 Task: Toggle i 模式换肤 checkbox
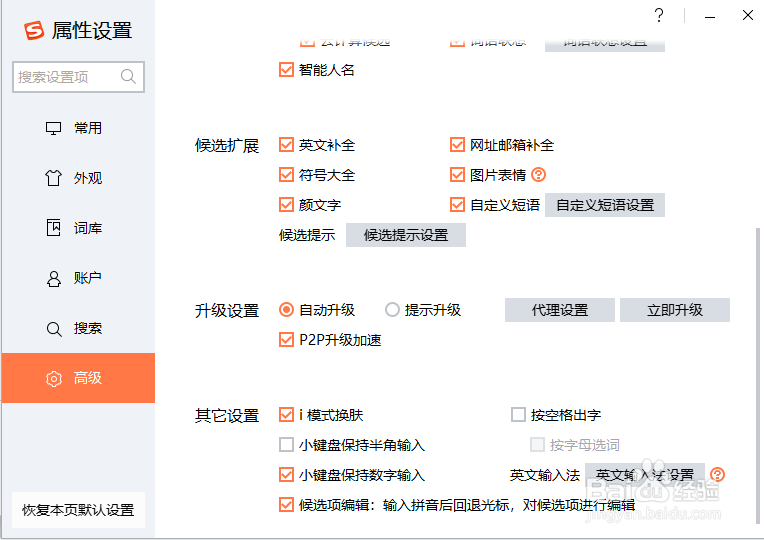coord(286,415)
